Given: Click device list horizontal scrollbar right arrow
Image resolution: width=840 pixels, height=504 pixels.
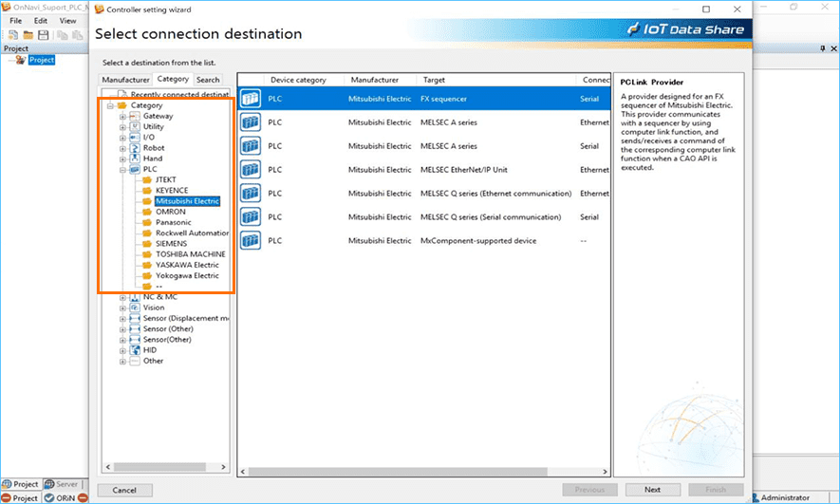Looking at the screenshot, I should pos(605,472).
